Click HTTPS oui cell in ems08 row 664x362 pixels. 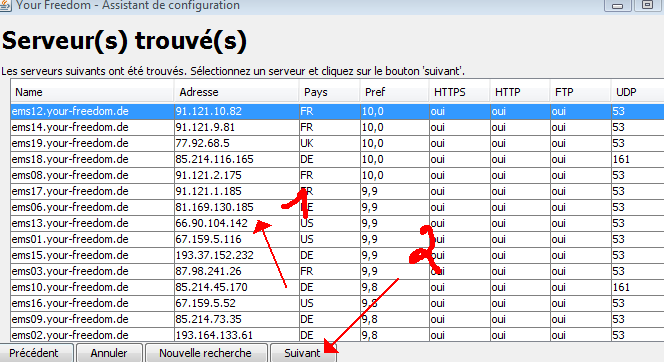click(x=459, y=175)
